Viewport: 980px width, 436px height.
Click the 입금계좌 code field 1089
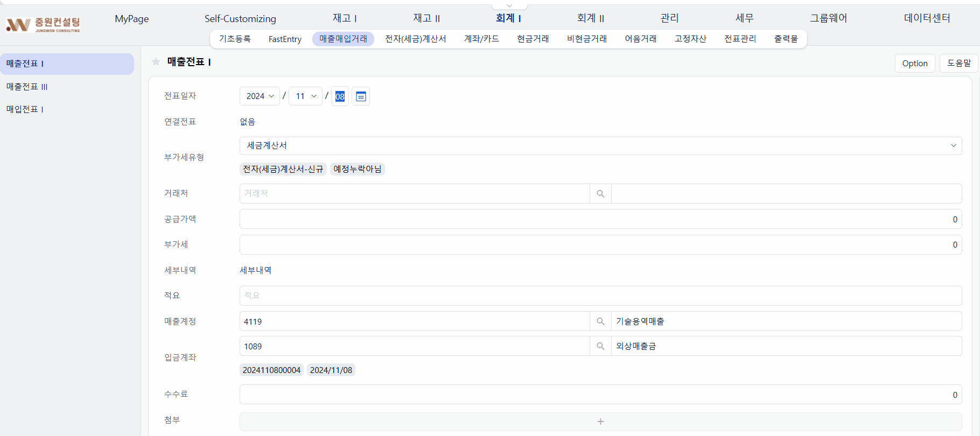pyautogui.click(x=415, y=346)
